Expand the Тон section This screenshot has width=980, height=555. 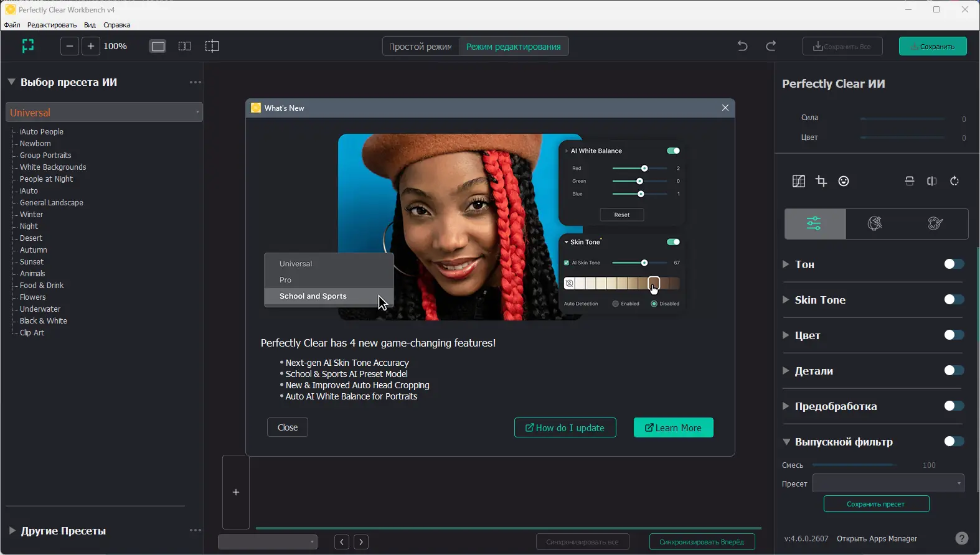pyautogui.click(x=786, y=264)
